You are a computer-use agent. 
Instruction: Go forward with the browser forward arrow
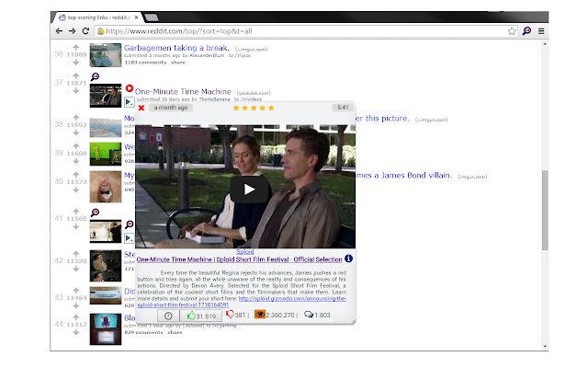pos(73,31)
